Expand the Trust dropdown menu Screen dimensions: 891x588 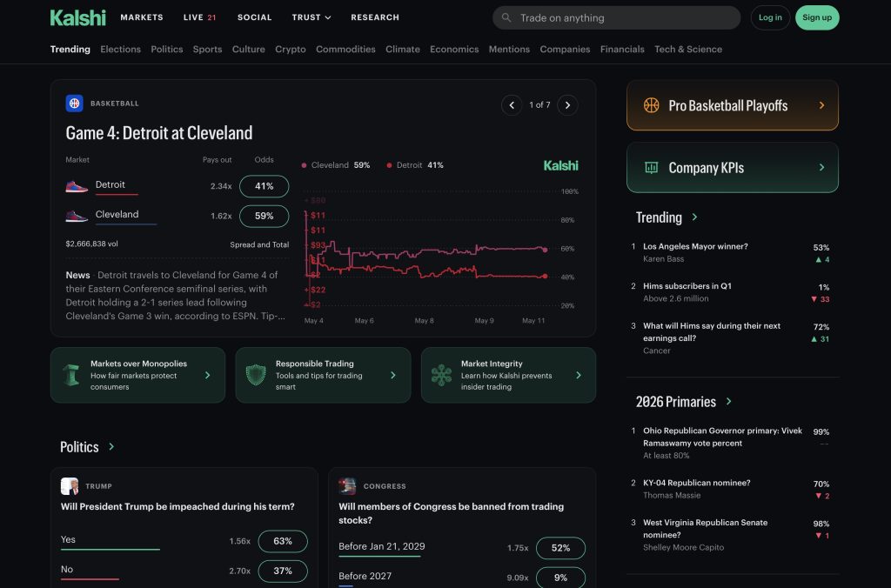click(312, 17)
